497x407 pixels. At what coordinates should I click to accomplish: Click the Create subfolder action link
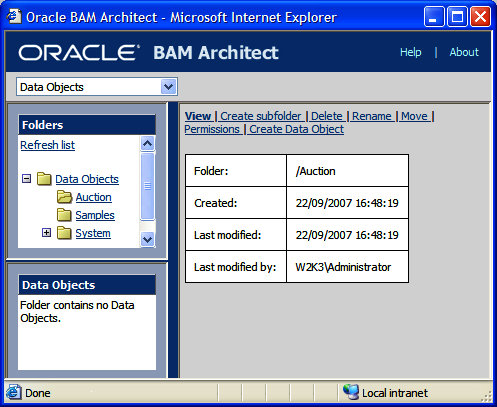261,116
